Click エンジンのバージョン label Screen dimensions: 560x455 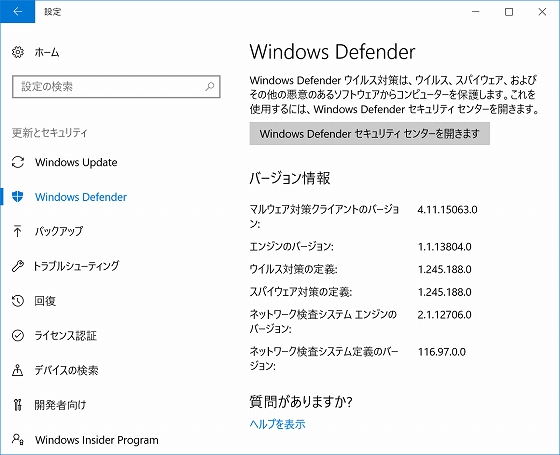(x=291, y=246)
